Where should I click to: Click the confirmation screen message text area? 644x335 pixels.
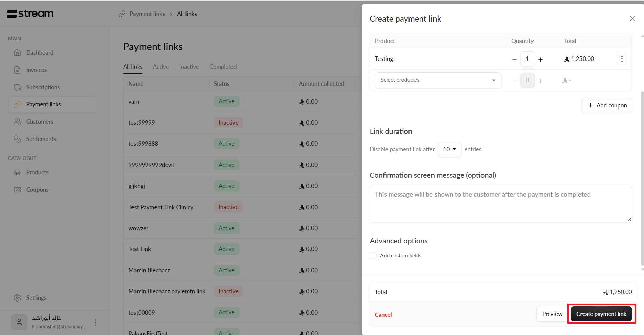[x=500, y=204]
